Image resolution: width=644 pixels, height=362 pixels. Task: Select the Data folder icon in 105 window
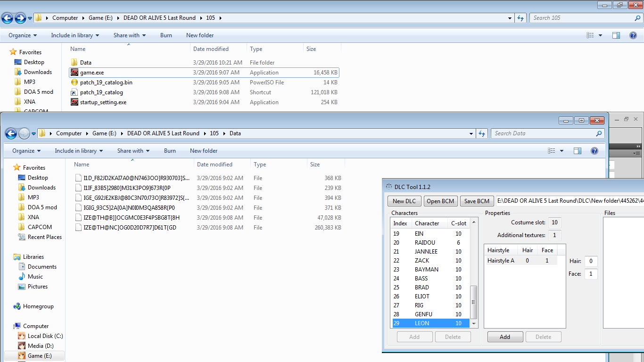point(74,63)
